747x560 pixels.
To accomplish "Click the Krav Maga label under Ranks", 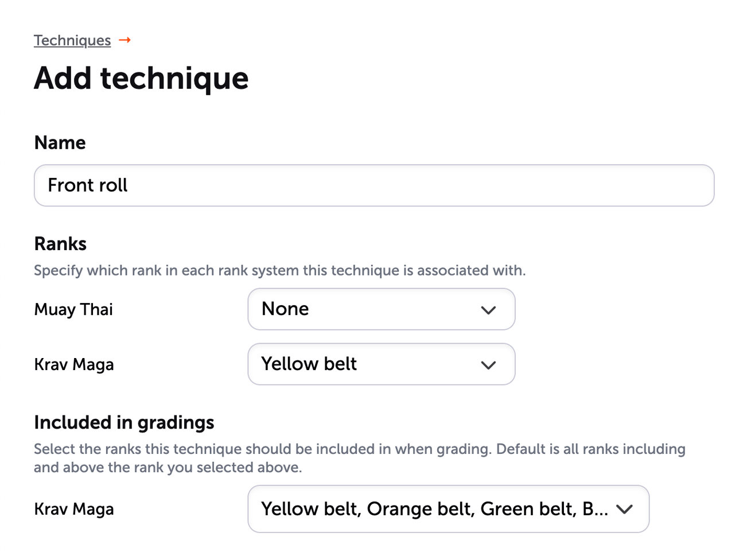I will click(73, 364).
